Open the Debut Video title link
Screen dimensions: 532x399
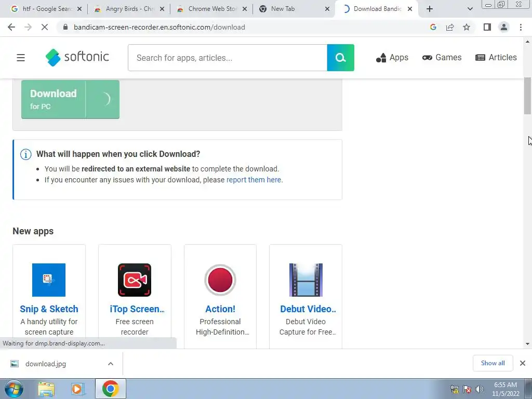click(308, 309)
